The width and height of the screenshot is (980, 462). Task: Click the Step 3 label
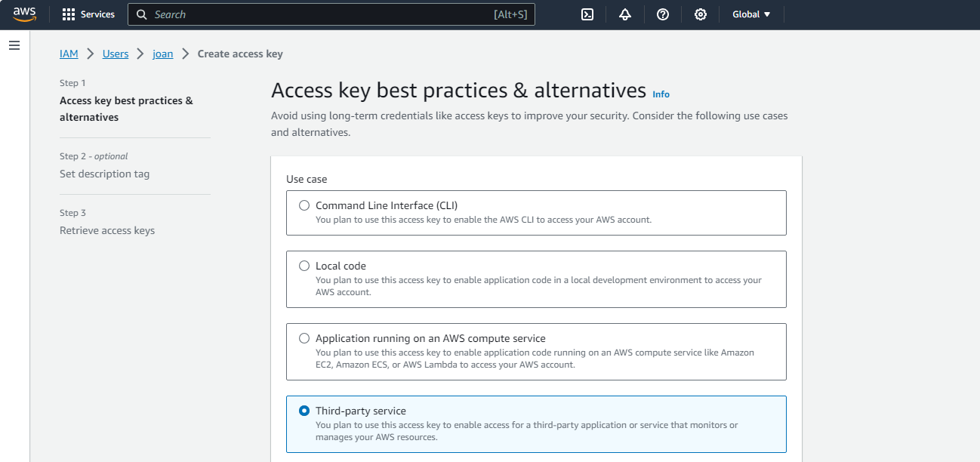[72, 213]
